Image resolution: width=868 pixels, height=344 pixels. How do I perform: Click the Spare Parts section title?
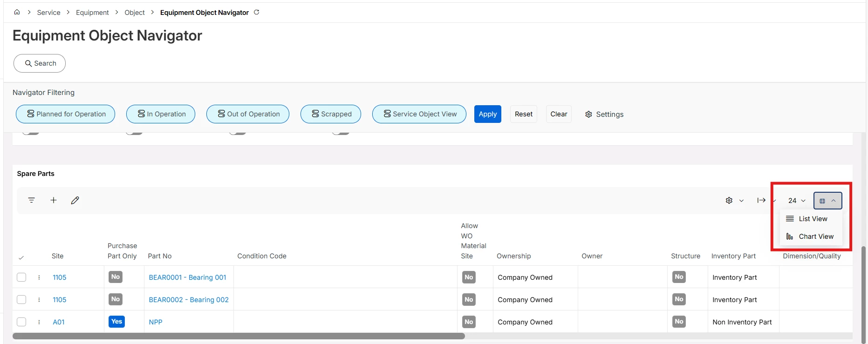pos(36,174)
